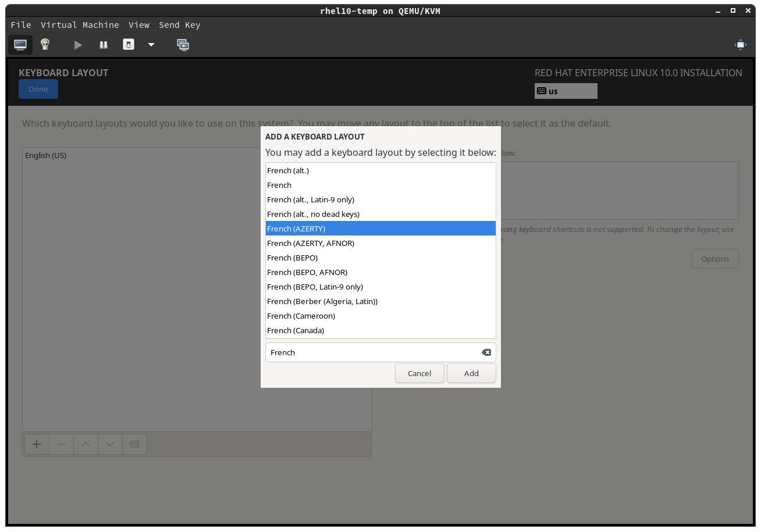This screenshot has width=761, height=532.
Task: Open the View menu
Action: (x=139, y=25)
